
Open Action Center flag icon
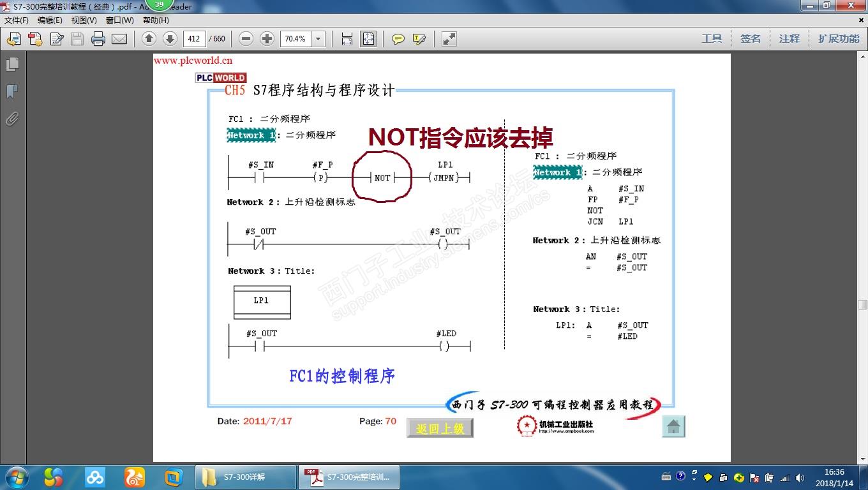point(754,477)
